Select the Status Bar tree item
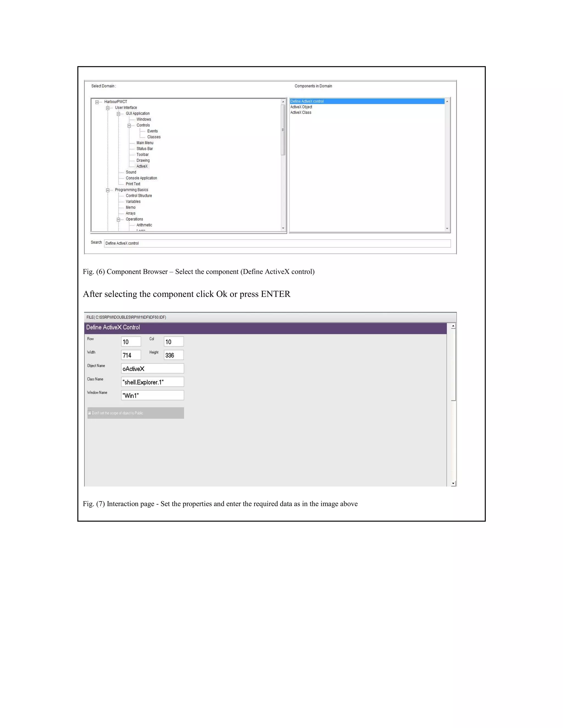The height and width of the screenshot is (728, 563). (x=144, y=149)
